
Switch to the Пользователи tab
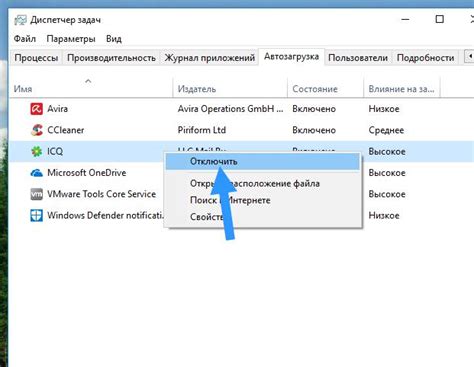pos(358,58)
